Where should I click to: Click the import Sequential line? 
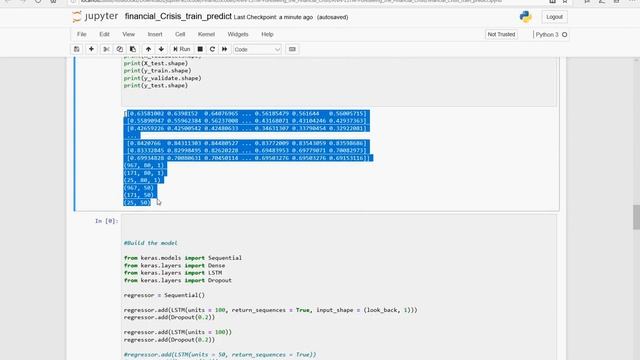[x=183, y=258]
